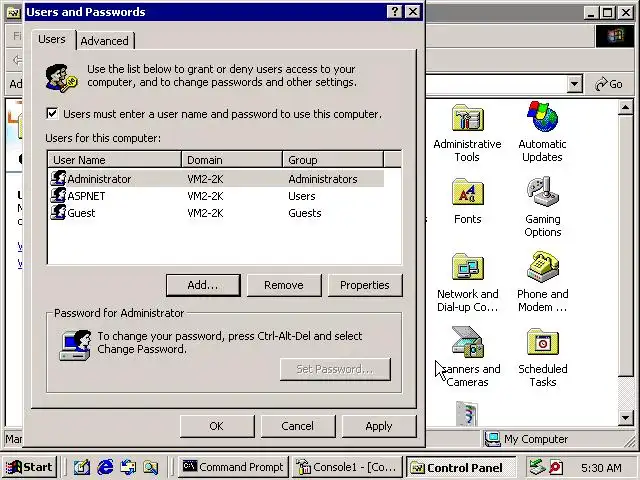Switch to Console1 taskbar button

click(x=347, y=467)
